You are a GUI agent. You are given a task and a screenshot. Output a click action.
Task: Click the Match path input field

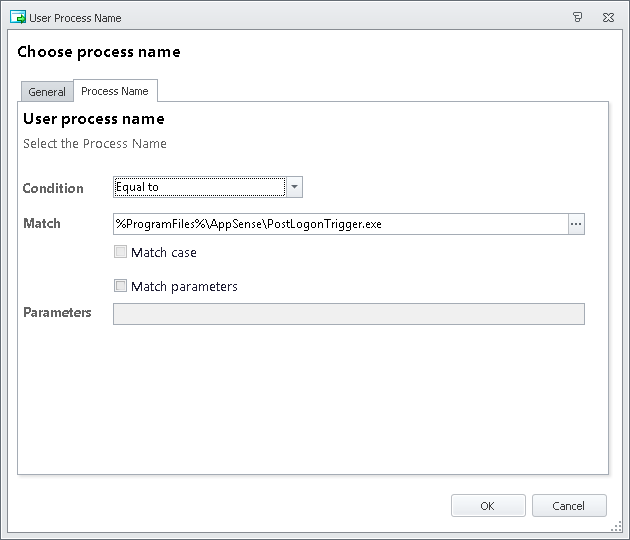[340, 224]
